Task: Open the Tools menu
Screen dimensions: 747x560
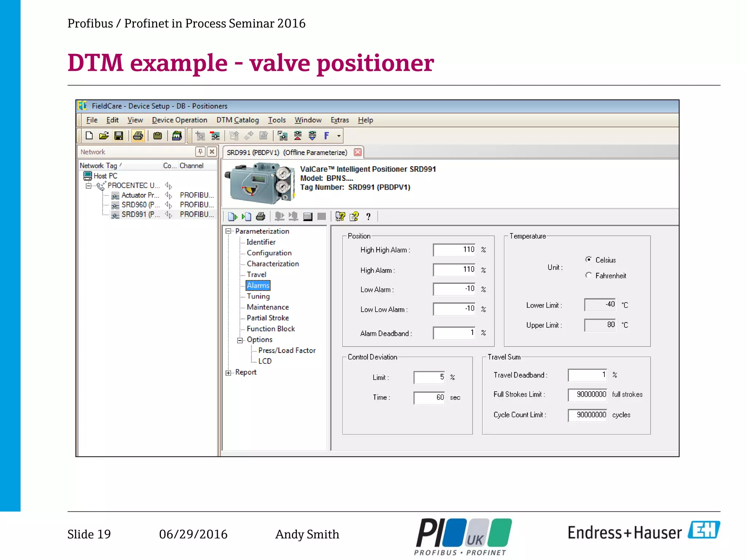Action: click(x=277, y=120)
